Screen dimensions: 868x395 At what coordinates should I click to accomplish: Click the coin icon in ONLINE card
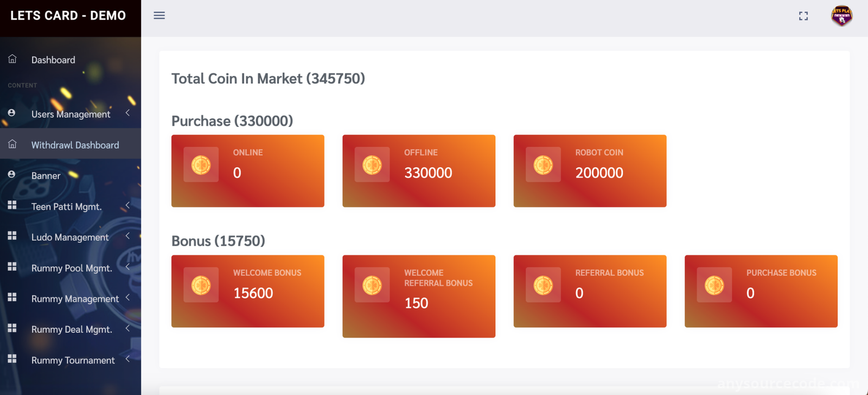(x=201, y=165)
